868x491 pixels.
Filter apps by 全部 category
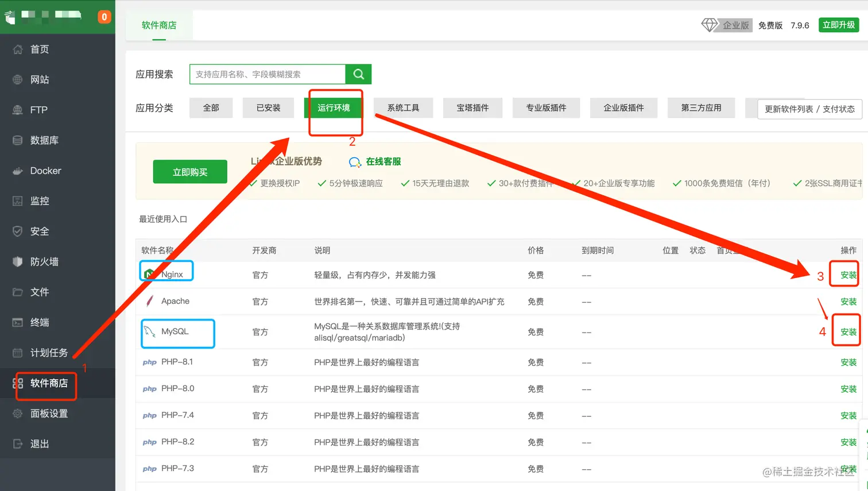tap(211, 108)
